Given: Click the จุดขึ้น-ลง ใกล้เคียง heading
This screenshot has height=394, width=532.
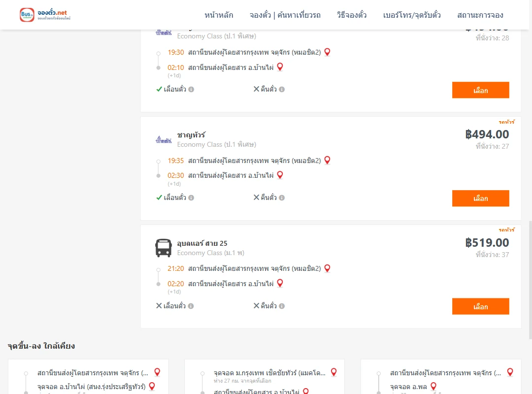Looking at the screenshot, I should (41, 346).
